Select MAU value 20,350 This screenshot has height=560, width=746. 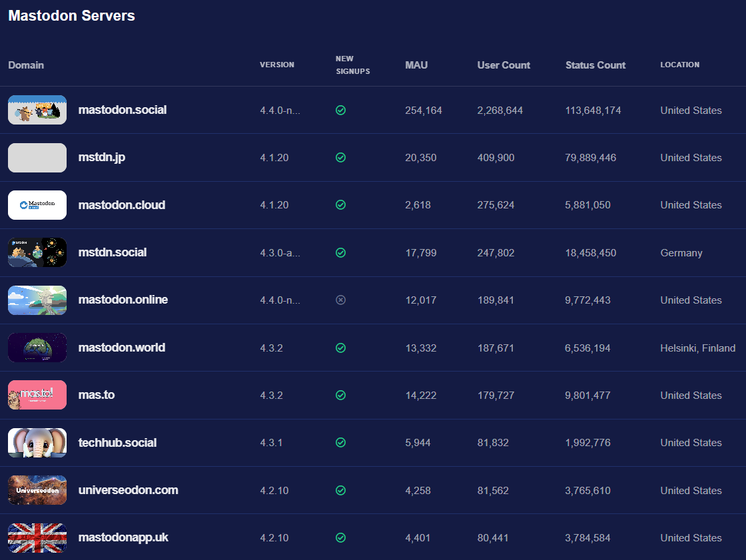tap(420, 158)
